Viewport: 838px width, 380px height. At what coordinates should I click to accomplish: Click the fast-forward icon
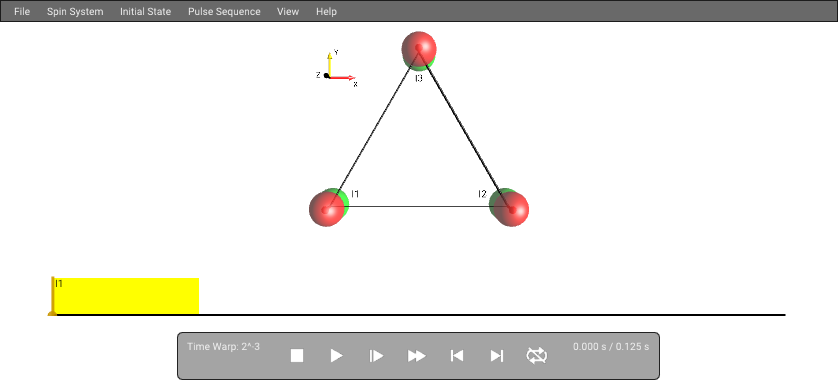click(x=416, y=355)
